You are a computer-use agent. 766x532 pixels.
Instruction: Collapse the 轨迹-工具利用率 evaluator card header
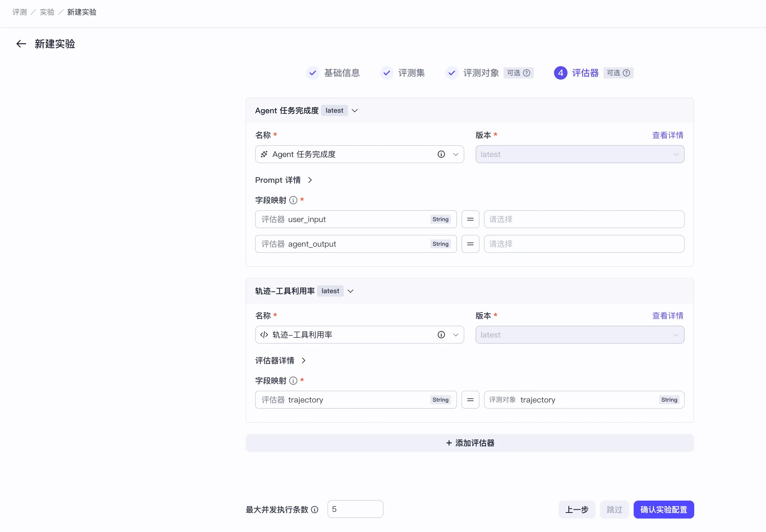[x=350, y=291]
